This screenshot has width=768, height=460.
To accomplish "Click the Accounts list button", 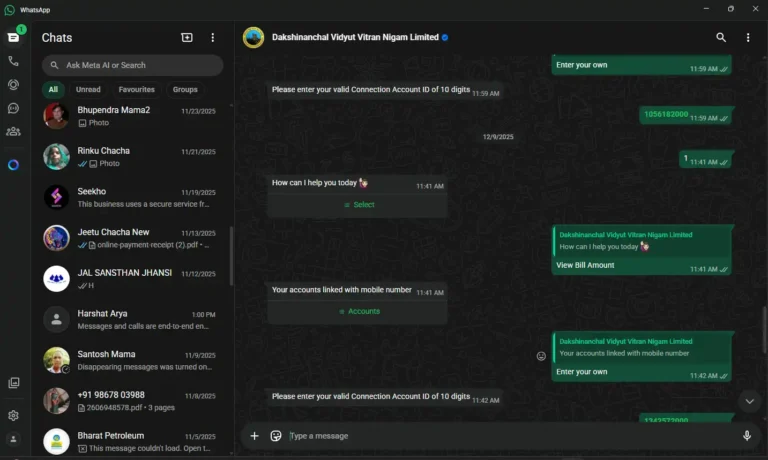I will coord(358,311).
